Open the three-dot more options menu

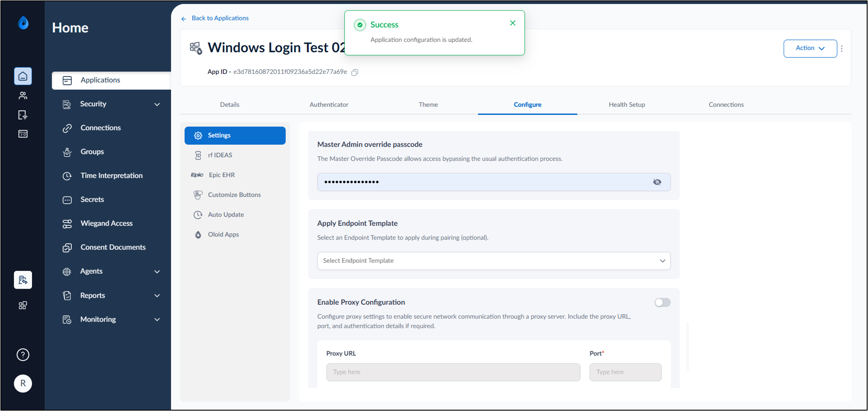pyautogui.click(x=842, y=48)
